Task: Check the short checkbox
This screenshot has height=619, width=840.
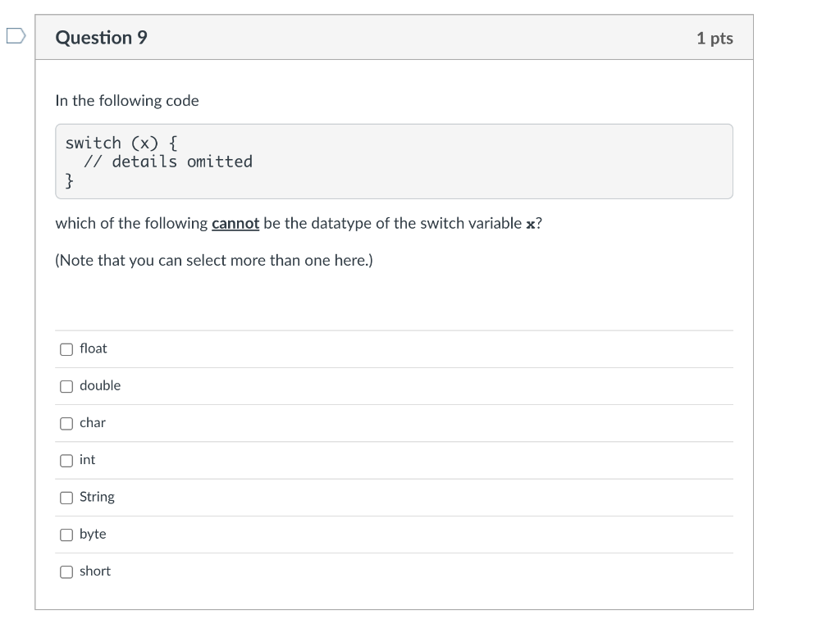Action: tap(66, 571)
